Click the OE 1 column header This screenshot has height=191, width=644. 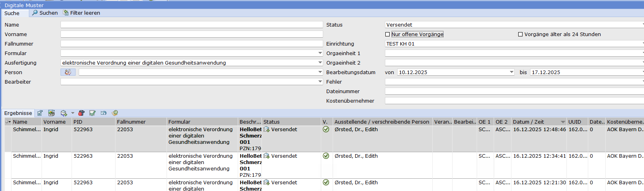pyautogui.click(x=485, y=122)
